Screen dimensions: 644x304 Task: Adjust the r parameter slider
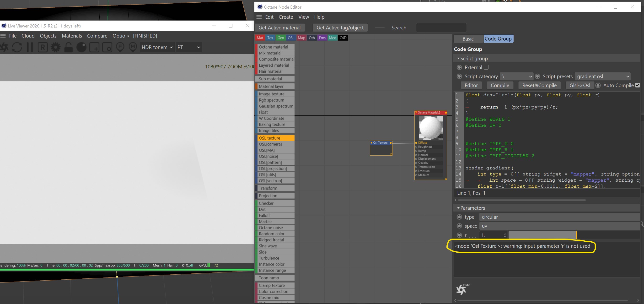pos(542,235)
